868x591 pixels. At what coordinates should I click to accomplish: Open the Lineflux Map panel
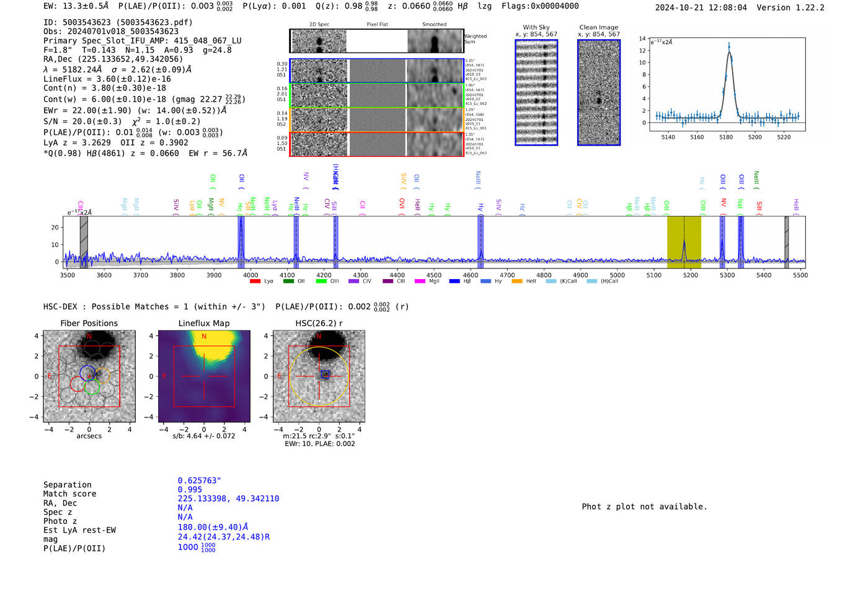click(x=204, y=376)
